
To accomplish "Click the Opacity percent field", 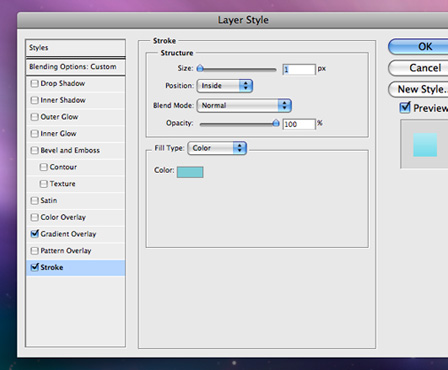I will (299, 124).
